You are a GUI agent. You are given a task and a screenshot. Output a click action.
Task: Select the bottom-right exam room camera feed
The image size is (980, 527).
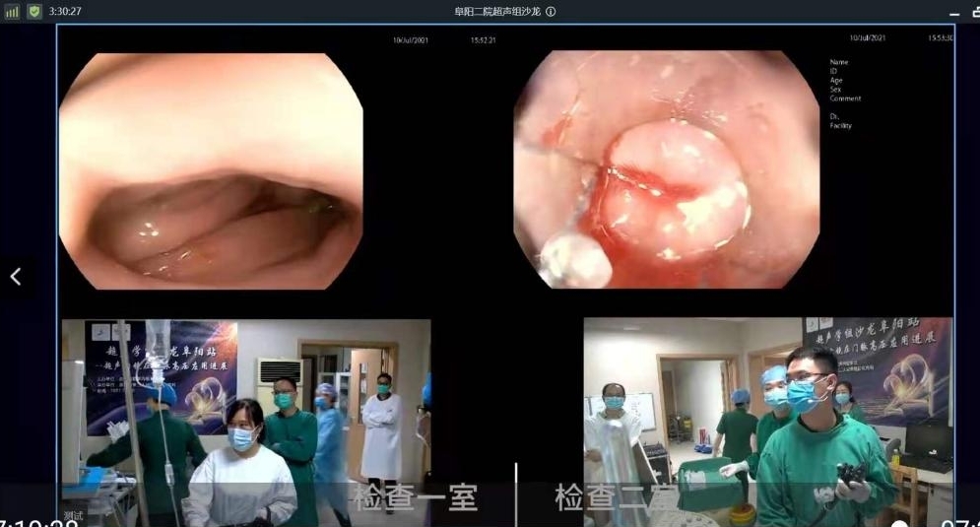(x=768, y=422)
